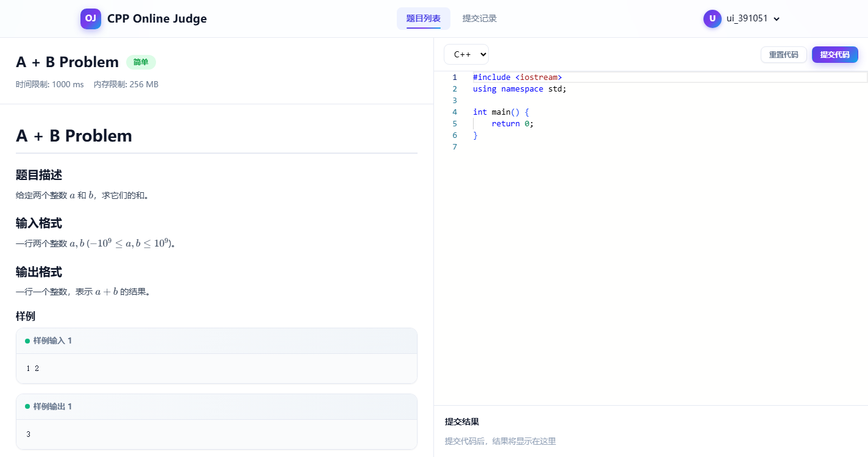Click line number 4 in the editor gutter
The height and width of the screenshot is (457, 868).
click(455, 112)
